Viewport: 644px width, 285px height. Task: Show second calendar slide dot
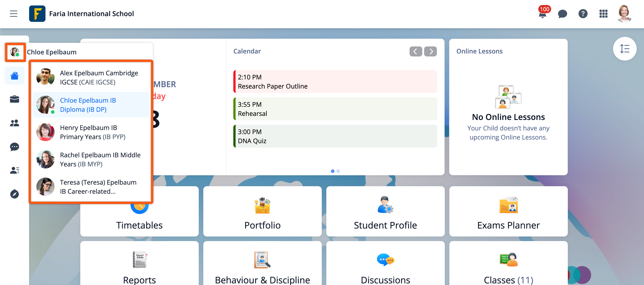coord(338,171)
